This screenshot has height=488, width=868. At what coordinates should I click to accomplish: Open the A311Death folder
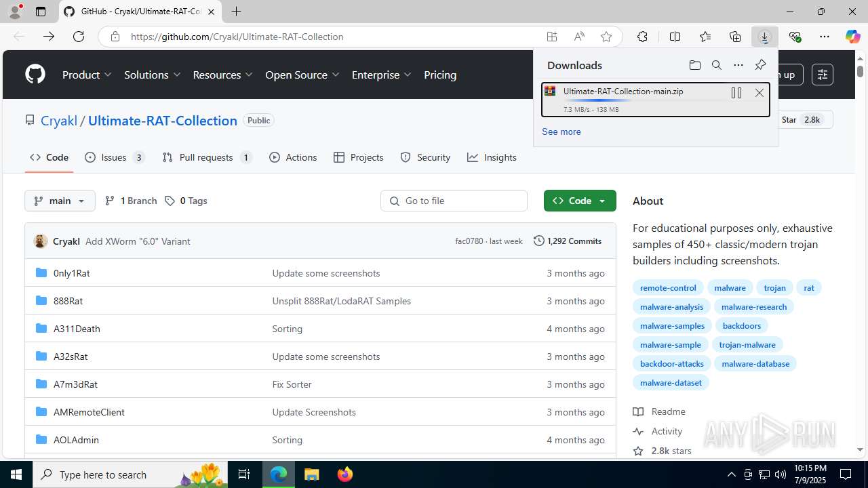pyautogui.click(x=77, y=329)
